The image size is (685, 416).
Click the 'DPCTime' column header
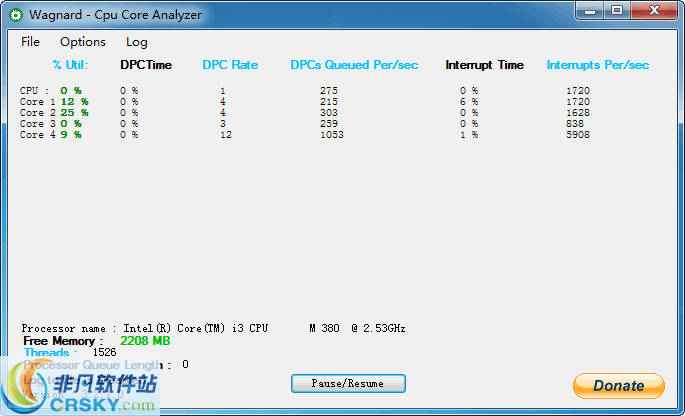pyautogui.click(x=146, y=65)
